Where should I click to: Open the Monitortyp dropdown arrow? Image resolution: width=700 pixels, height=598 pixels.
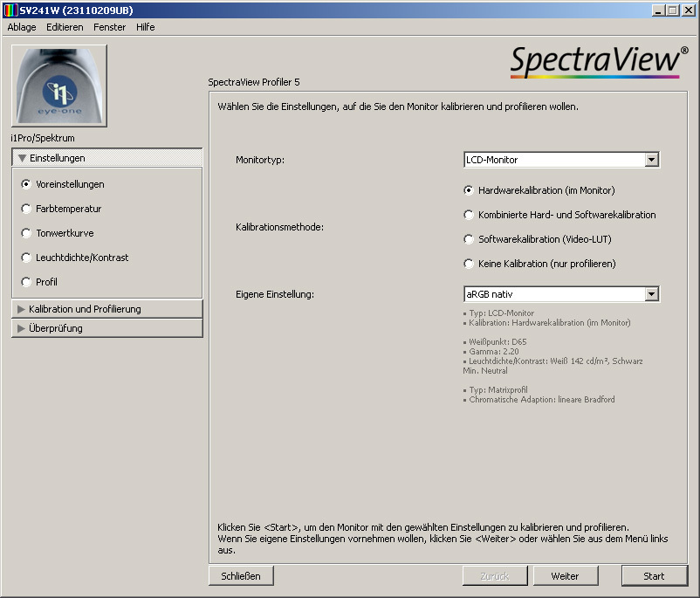[x=652, y=160]
